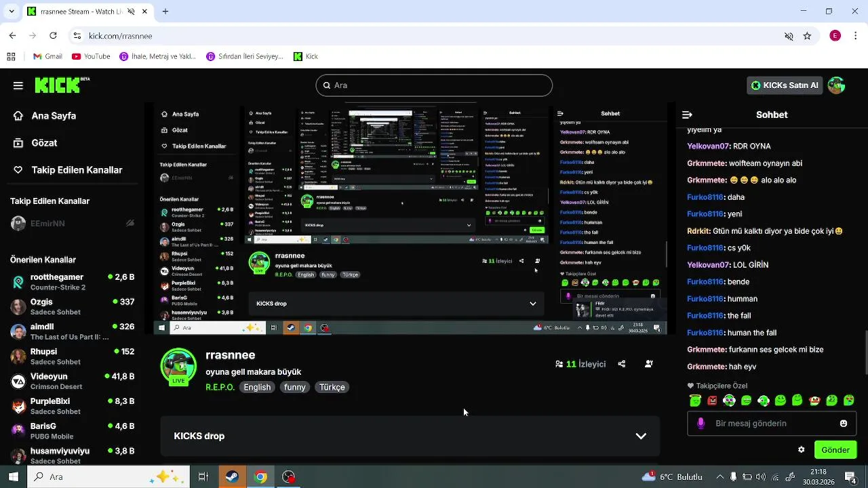Open the Chrome three-dot menu

pos(856,36)
